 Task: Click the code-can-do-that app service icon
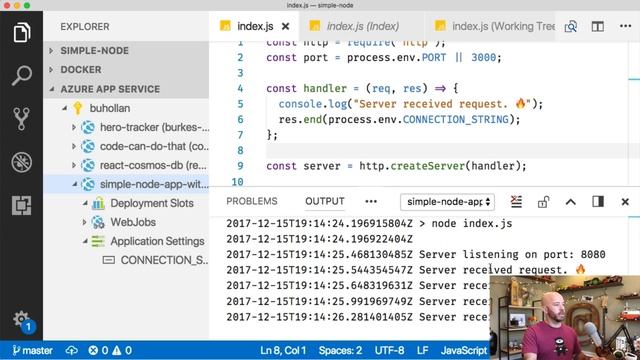click(88, 146)
